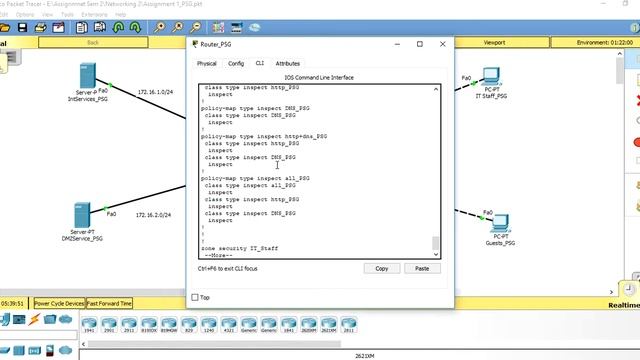This screenshot has width=640, height=360.
Task: Click the Undo green arrow icon
Action: pos(118,28)
